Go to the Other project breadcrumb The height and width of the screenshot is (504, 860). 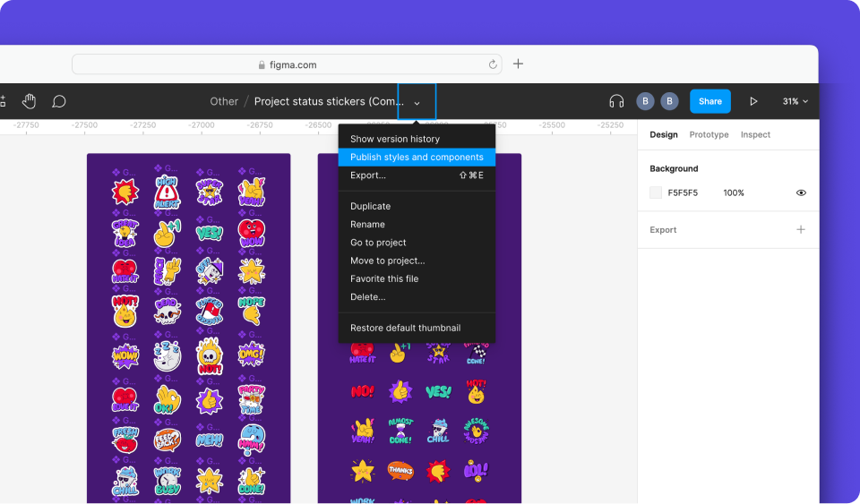tap(224, 101)
